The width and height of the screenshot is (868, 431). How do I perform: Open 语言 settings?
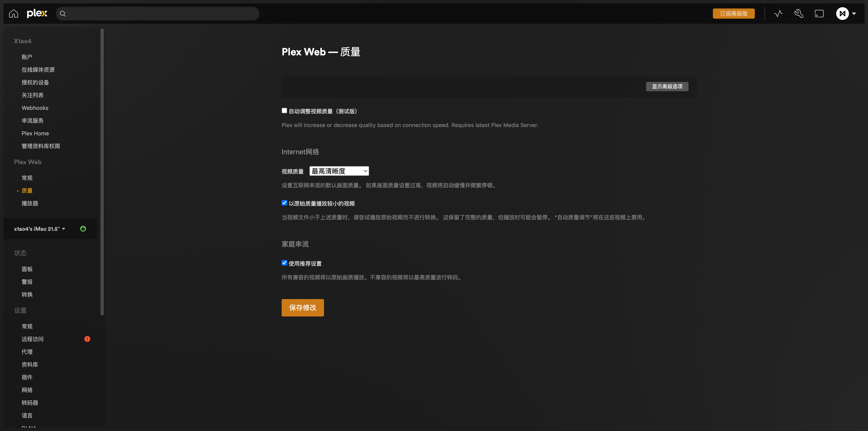pyautogui.click(x=27, y=416)
